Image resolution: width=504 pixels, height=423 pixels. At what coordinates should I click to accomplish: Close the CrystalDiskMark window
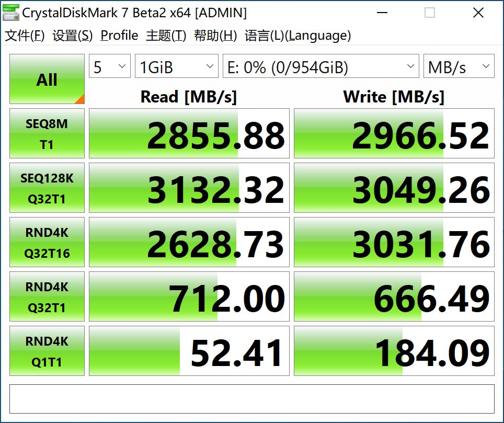click(478, 13)
